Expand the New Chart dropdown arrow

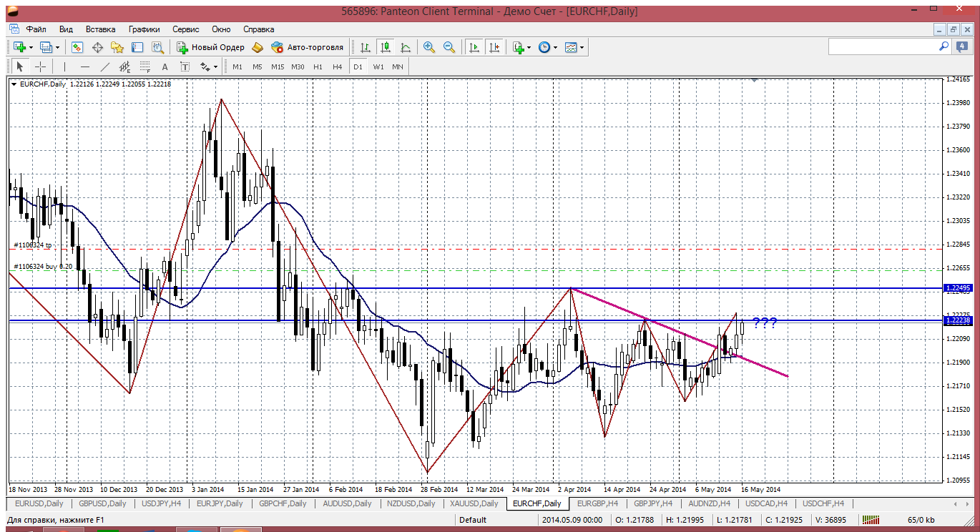(x=29, y=47)
